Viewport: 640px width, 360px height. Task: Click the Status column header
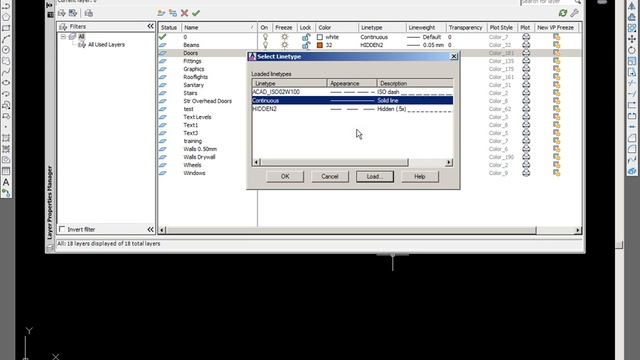click(169, 27)
